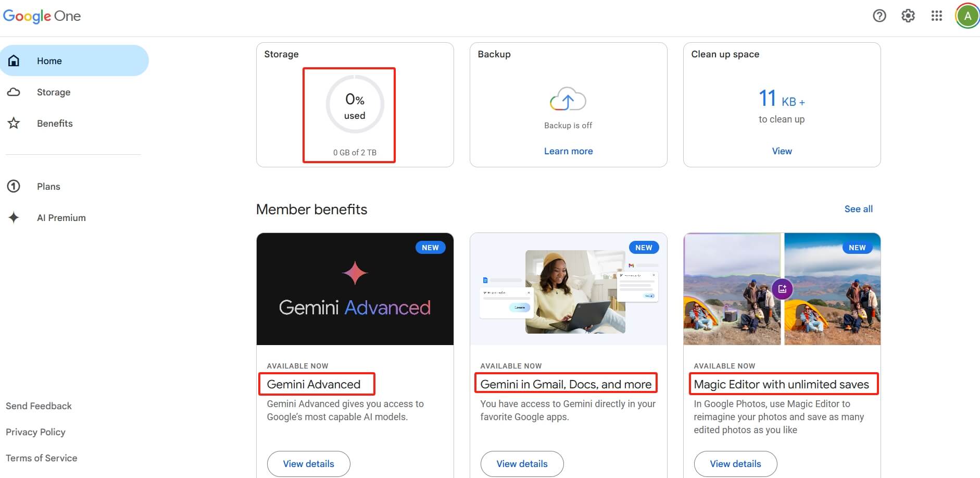Click the NEW badge on Magic Editor card
This screenshot has width=980, height=478.
(x=857, y=248)
